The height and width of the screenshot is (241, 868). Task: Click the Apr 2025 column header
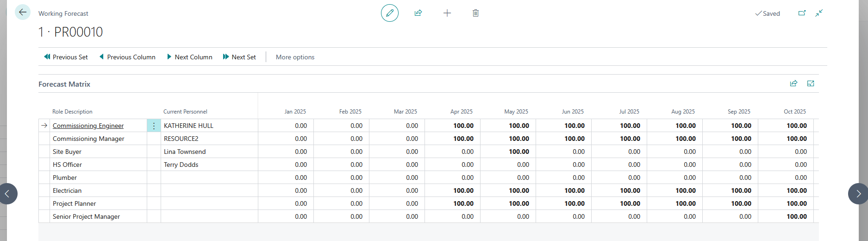[462, 112]
